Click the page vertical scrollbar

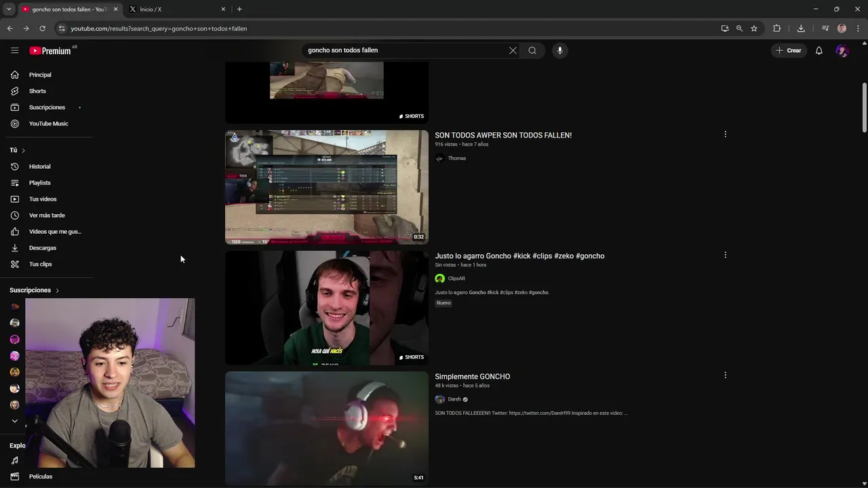tap(864, 108)
